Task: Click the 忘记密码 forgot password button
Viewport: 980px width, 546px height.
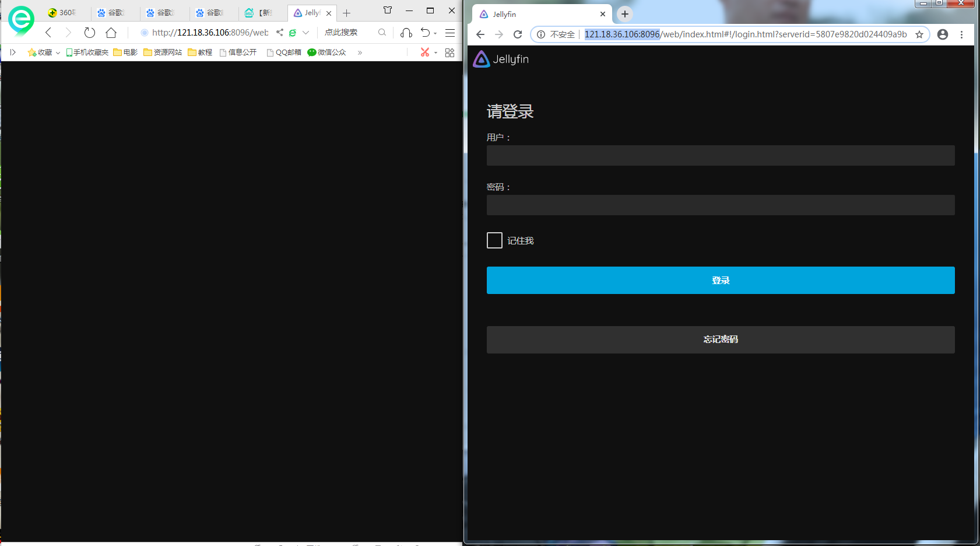Action: tap(721, 339)
